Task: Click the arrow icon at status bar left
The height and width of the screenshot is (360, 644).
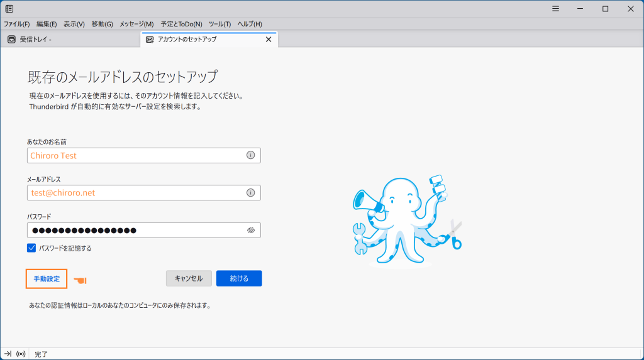Action: [x=8, y=354]
